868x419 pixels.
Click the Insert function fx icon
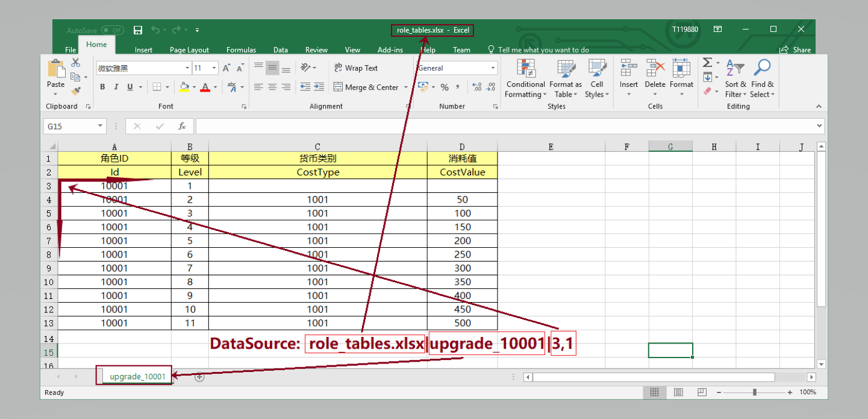click(182, 127)
